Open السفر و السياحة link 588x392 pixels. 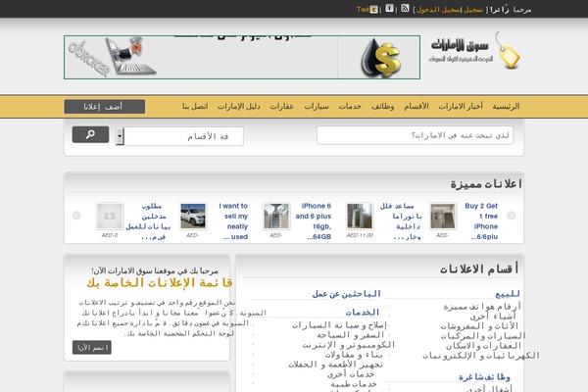tap(351, 334)
